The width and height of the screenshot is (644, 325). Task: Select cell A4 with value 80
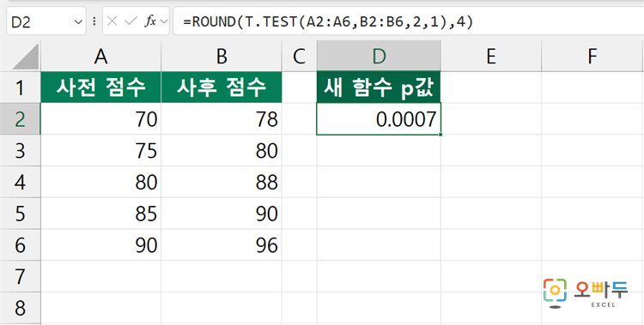coord(100,182)
